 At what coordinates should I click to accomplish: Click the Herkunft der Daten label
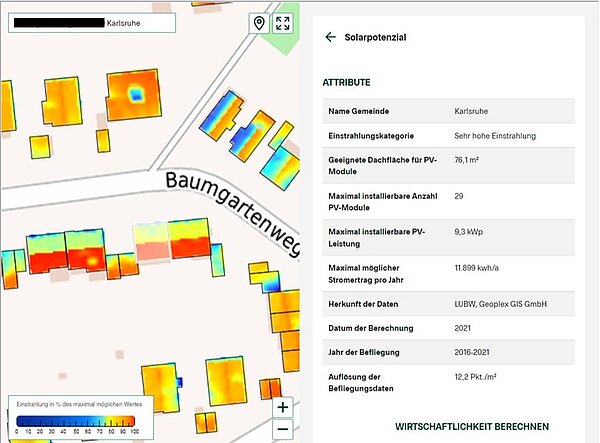pos(363,304)
